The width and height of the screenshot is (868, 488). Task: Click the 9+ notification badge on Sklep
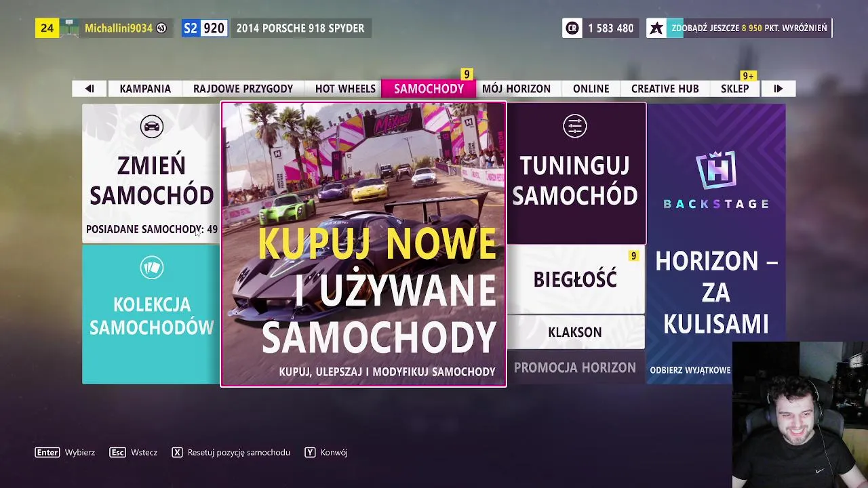point(748,76)
